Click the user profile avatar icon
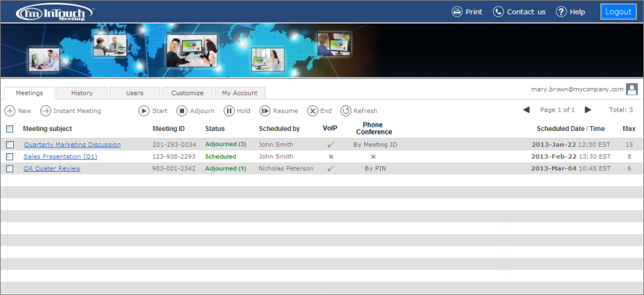644x295 pixels. tap(632, 89)
